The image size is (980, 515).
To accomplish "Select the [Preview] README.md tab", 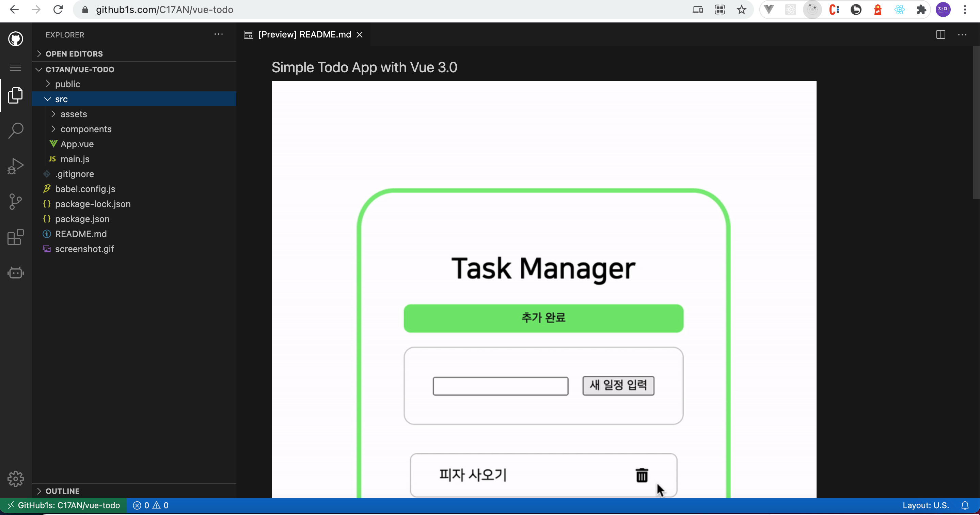I will pyautogui.click(x=304, y=35).
